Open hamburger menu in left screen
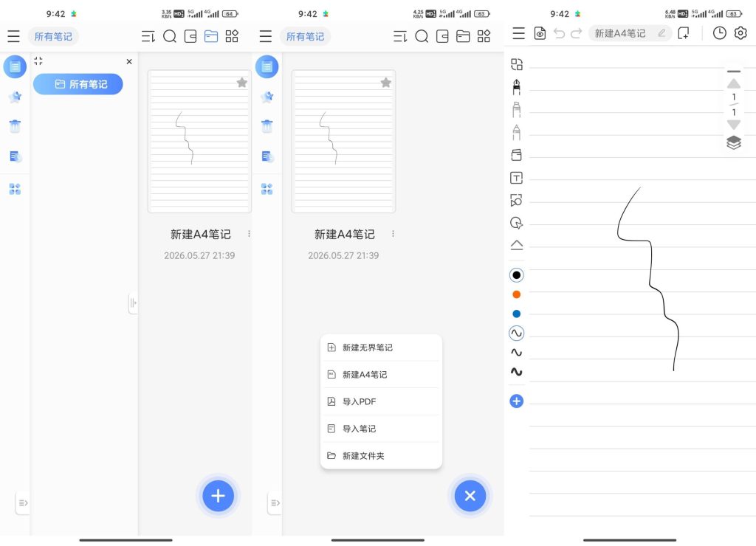 pyautogui.click(x=13, y=36)
